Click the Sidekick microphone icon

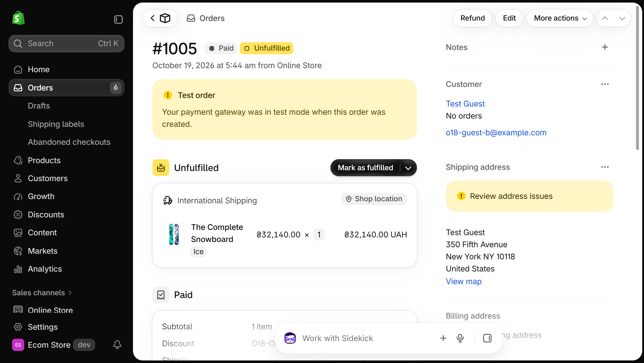[x=460, y=338]
